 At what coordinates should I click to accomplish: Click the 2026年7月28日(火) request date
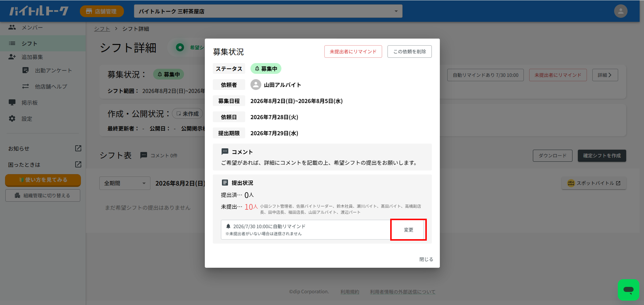pos(274,117)
